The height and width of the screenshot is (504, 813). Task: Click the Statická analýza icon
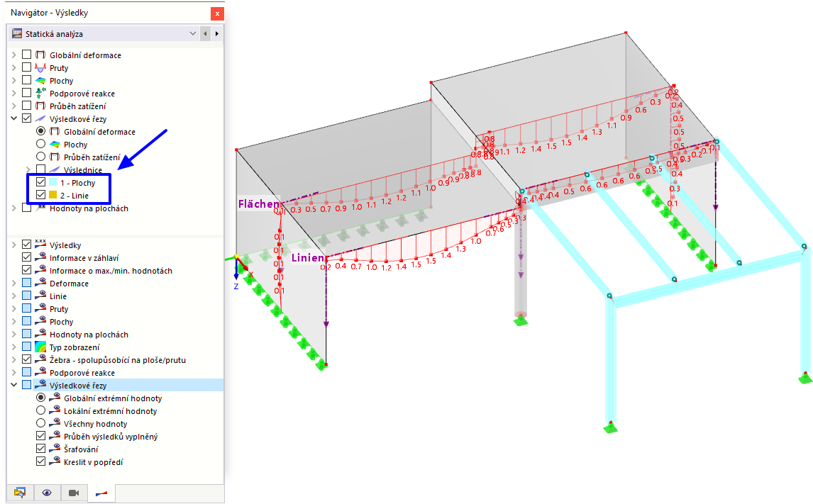[17, 33]
